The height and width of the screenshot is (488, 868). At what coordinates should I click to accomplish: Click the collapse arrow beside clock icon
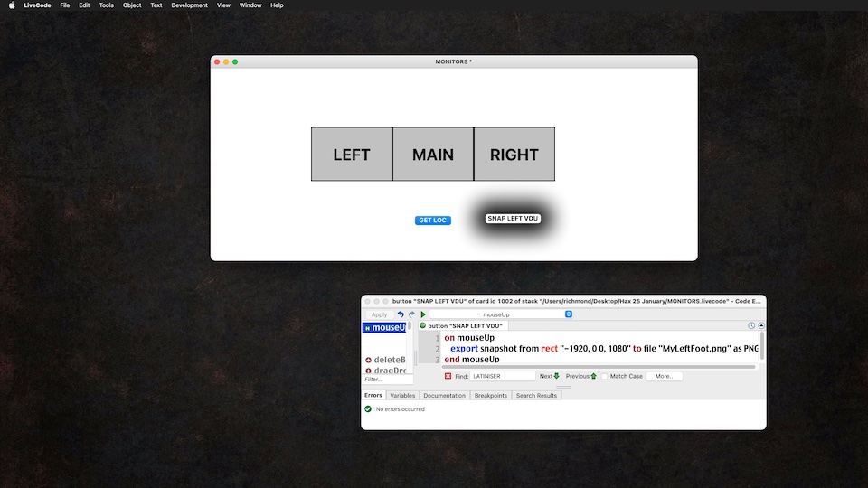coord(761,325)
